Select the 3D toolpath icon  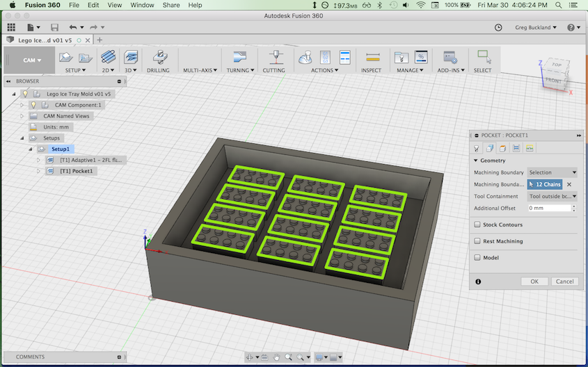coord(131,57)
